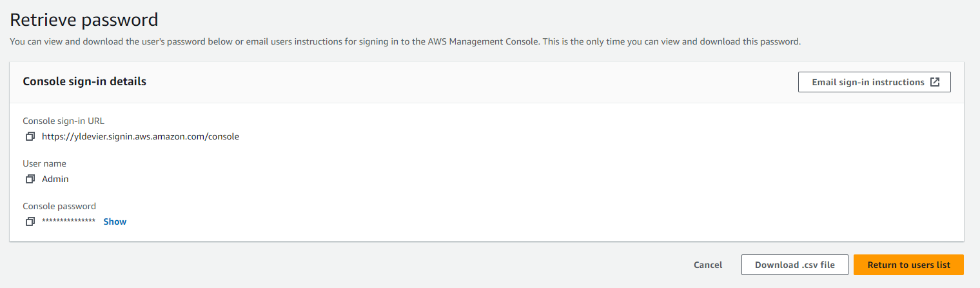Click external link icon on email button
The image size is (980, 288).
point(935,82)
